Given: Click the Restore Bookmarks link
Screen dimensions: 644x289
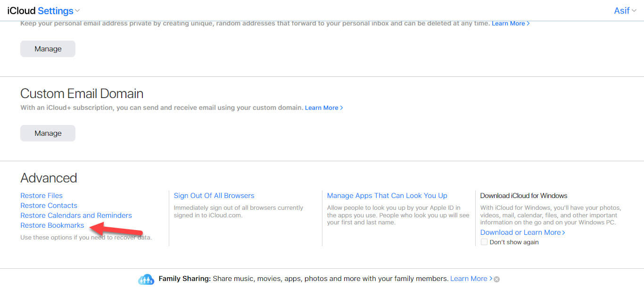Looking at the screenshot, I should click(x=52, y=225).
